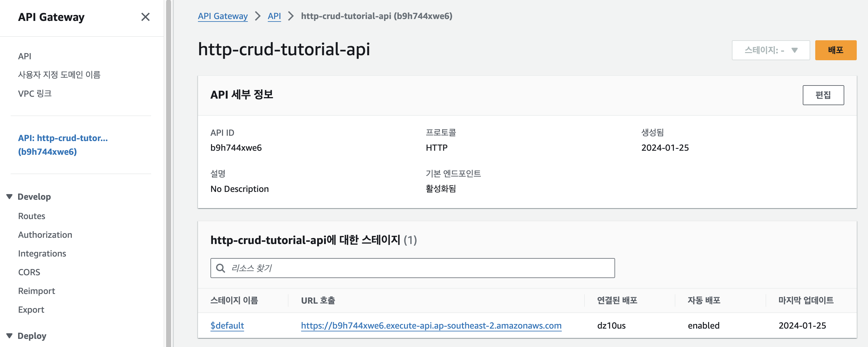The image size is (868, 347).
Task: Sort by URL 호출 column header
Action: coord(318,300)
